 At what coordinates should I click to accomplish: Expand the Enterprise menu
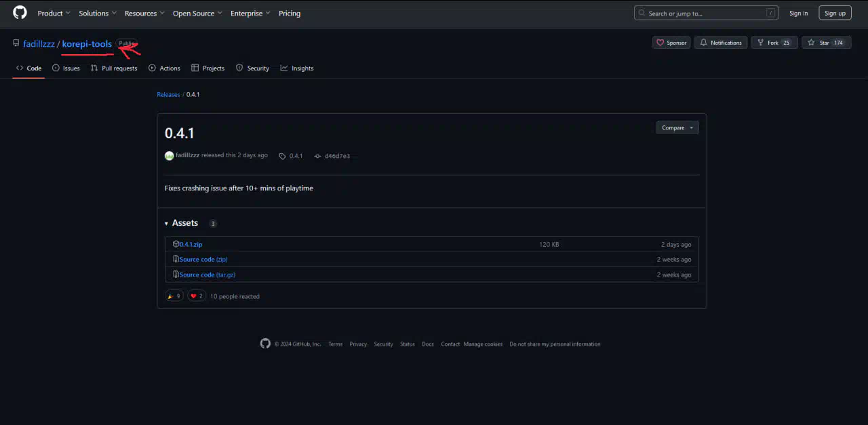point(250,13)
